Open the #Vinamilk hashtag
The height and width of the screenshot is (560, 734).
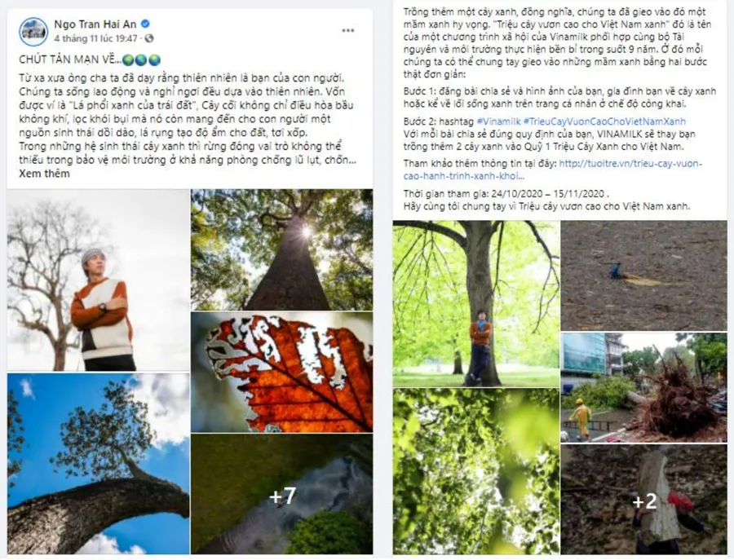(498, 121)
